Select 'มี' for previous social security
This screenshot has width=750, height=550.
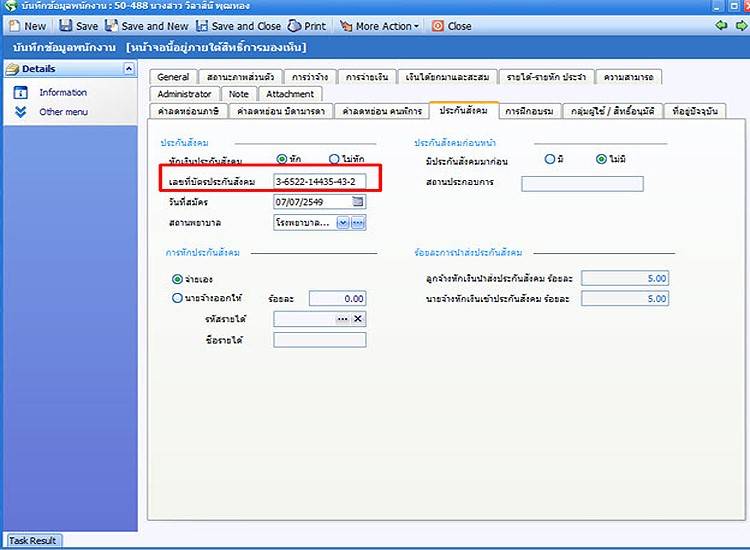[550, 159]
